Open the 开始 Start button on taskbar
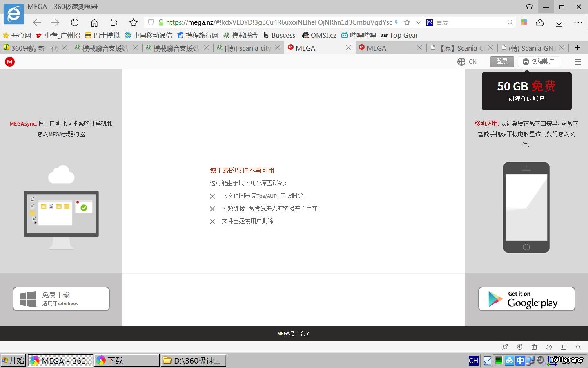 pyautogui.click(x=13, y=360)
